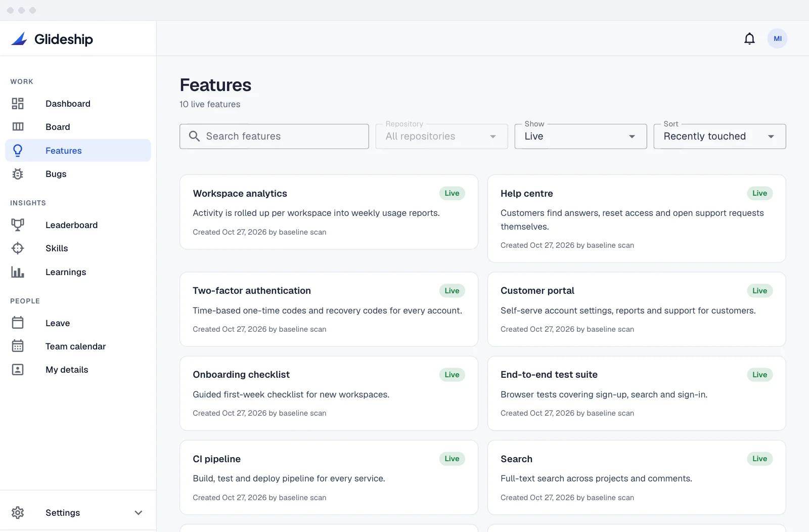Open the Repository dropdown

[441, 137]
